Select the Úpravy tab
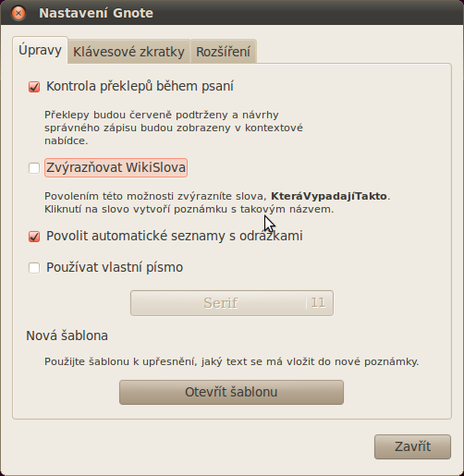 tap(40, 50)
